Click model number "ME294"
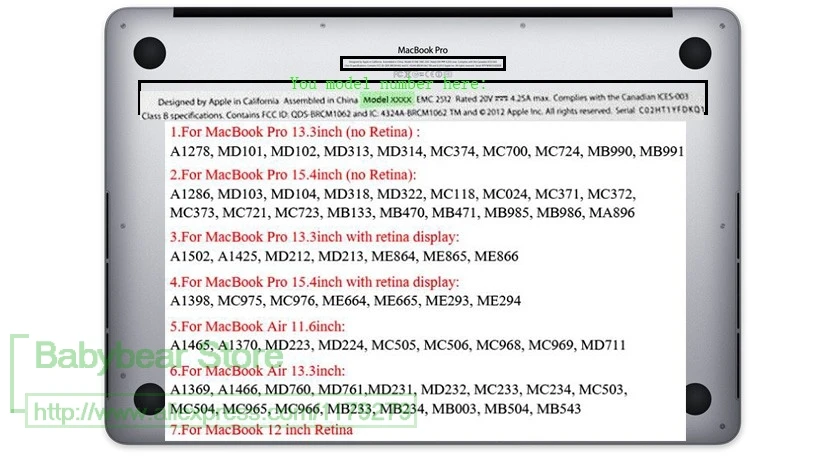840x458 pixels. 499,301
